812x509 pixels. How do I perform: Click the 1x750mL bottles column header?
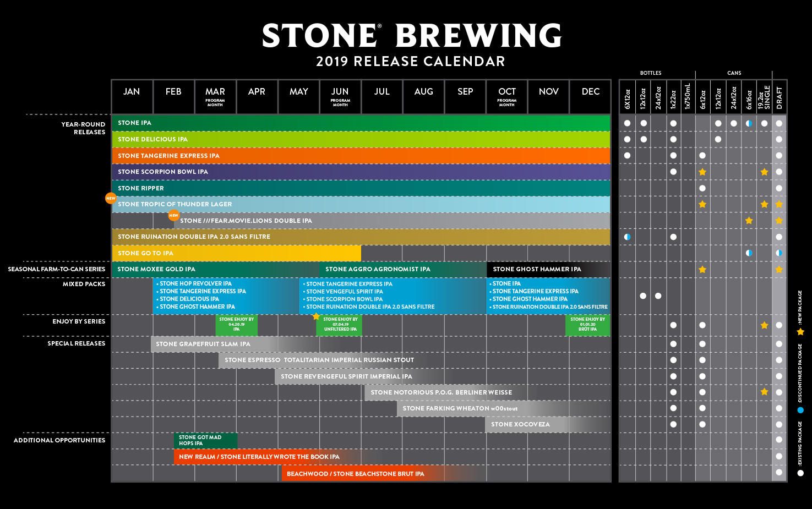pos(688,97)
